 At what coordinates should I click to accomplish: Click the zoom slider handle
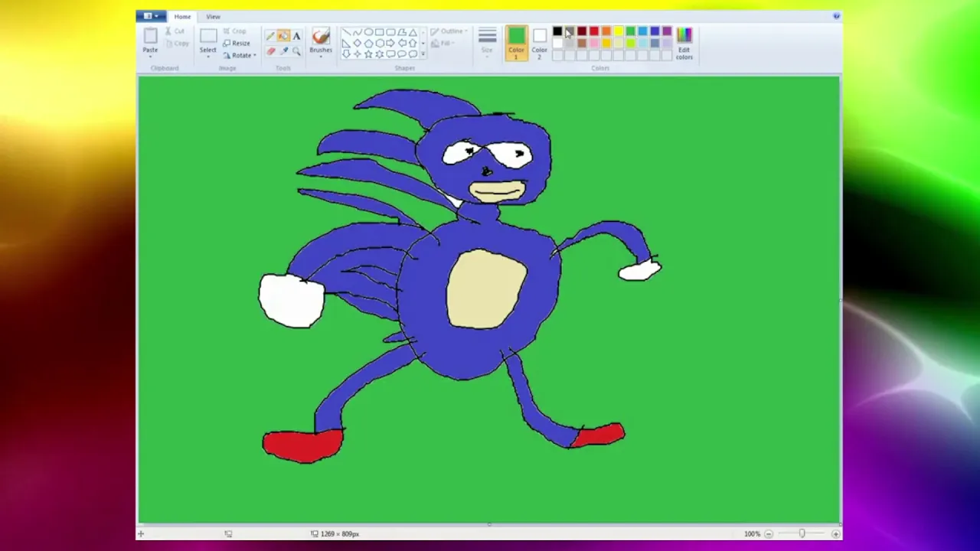(802, 533)
